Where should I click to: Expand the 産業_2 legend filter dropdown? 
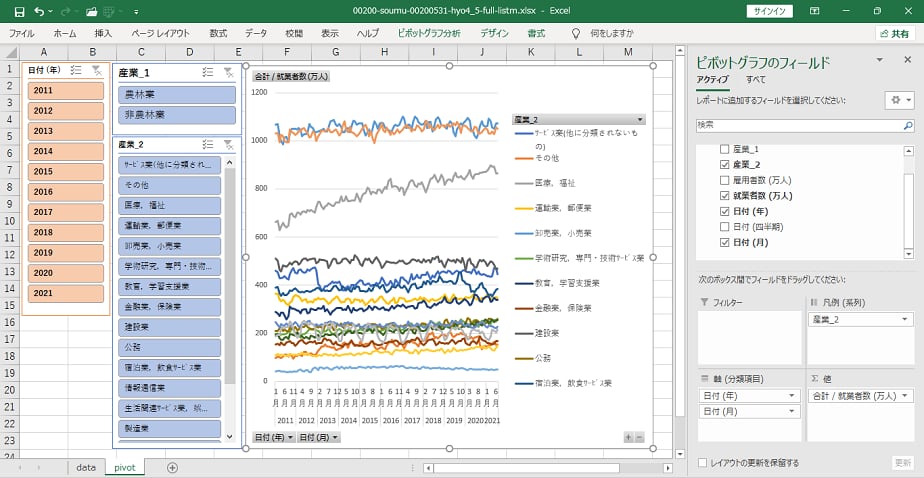coord(639,119)
